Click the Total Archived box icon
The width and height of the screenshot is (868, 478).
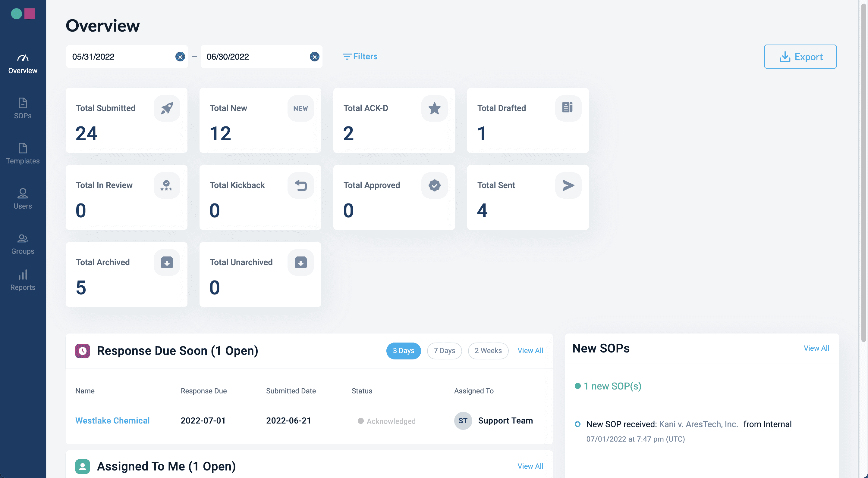[x=167, y=262]
